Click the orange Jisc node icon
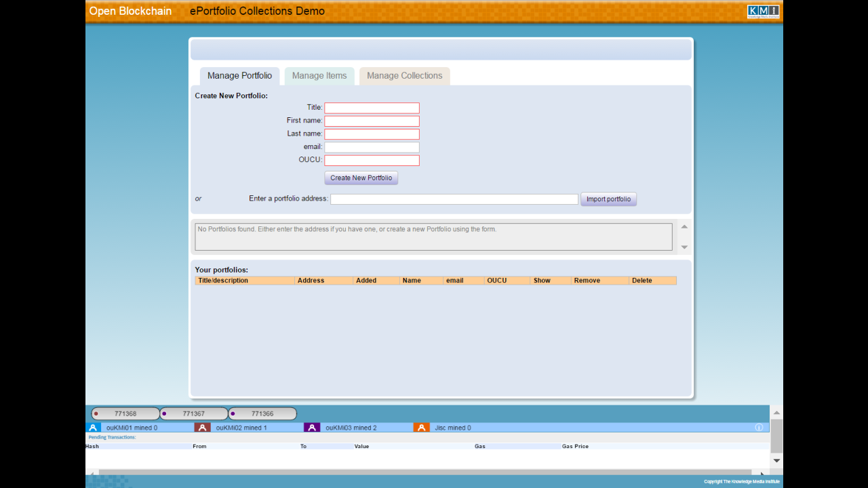 422,427
